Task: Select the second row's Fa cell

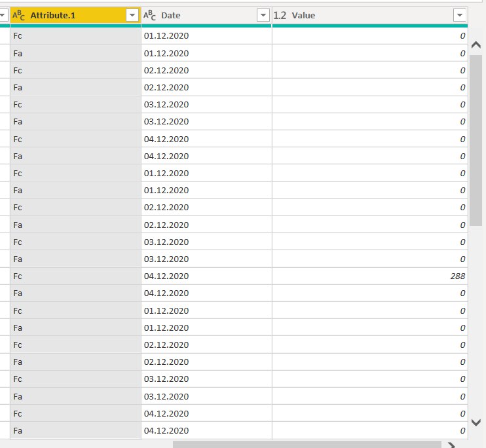Action: pos(75,53)
